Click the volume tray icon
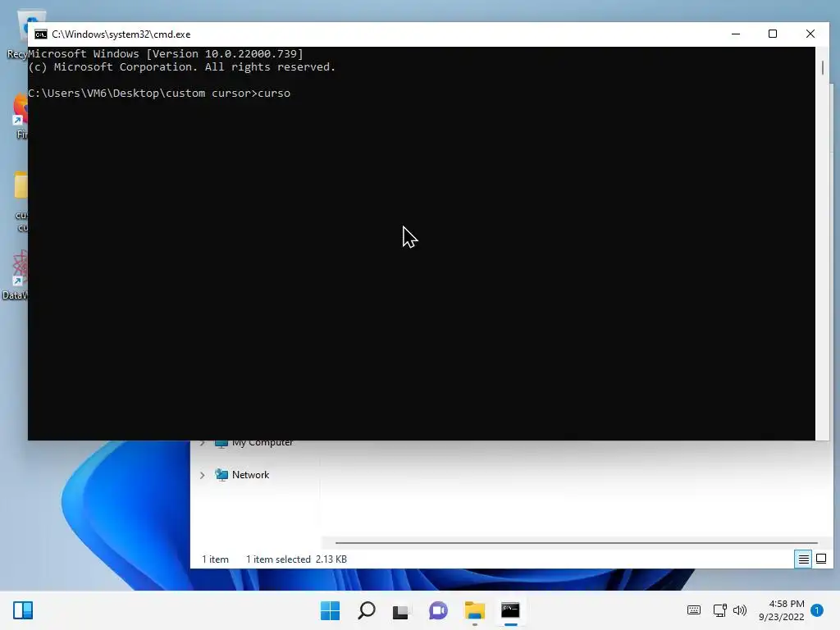Viewport: 840px width, 630px height. (x=740, y=610)
